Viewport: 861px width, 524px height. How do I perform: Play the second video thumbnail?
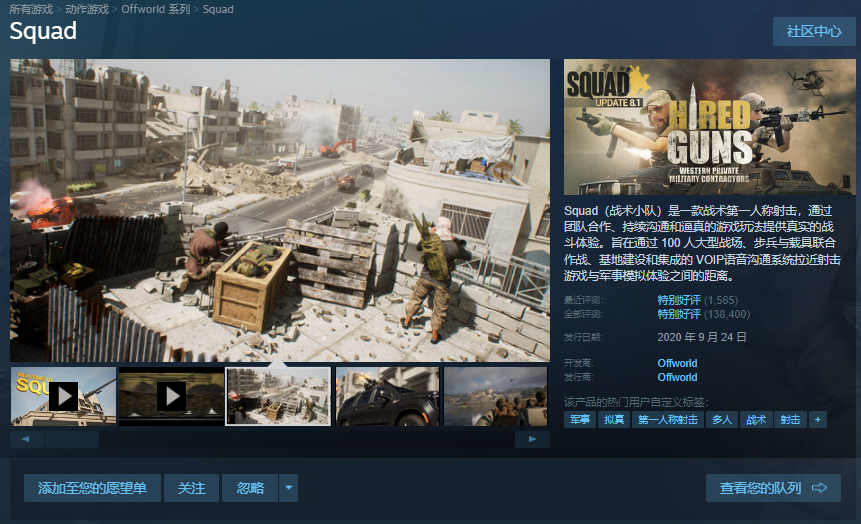[x=171, y=396]
